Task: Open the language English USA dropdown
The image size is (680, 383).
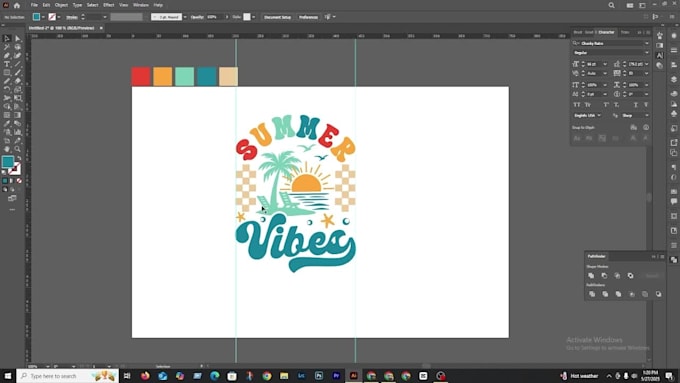Action: (x=589, y=116)
